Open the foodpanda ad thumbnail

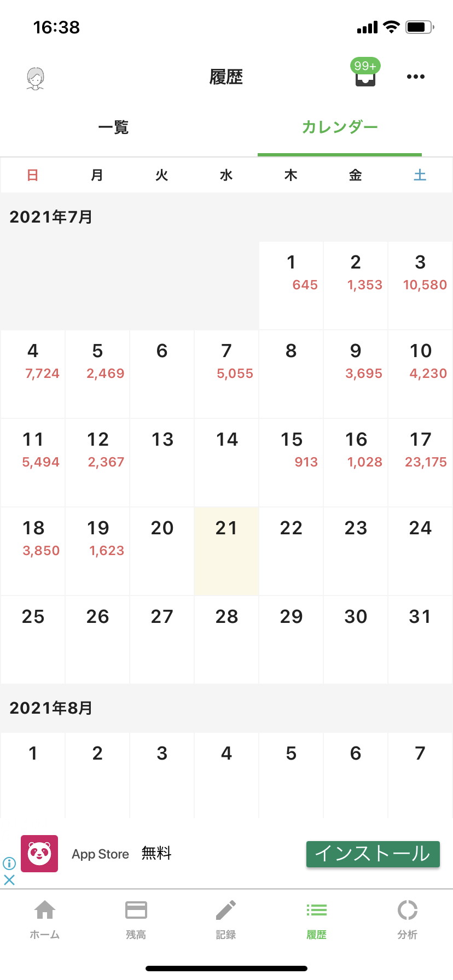39,853
